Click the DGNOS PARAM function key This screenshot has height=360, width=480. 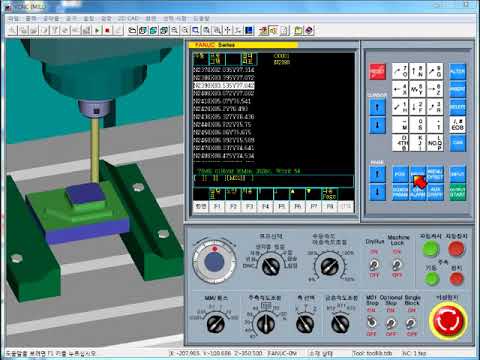[x=400, y=192]
